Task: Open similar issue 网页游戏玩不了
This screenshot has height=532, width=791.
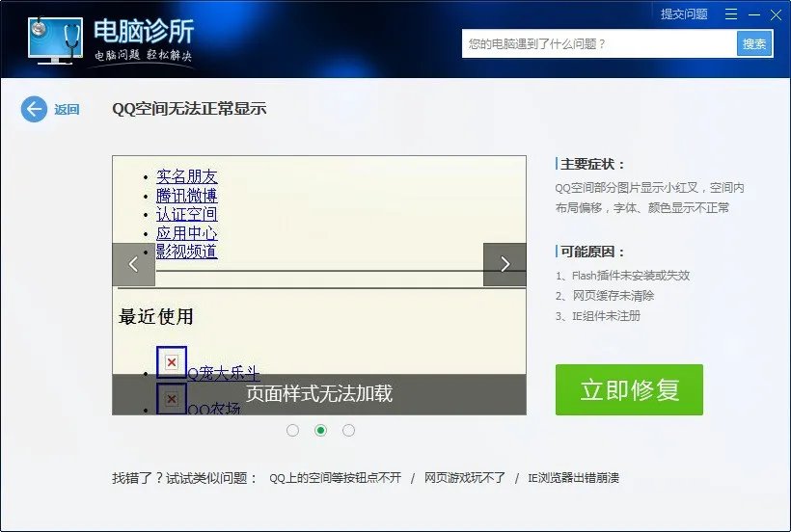Action: 465,478
